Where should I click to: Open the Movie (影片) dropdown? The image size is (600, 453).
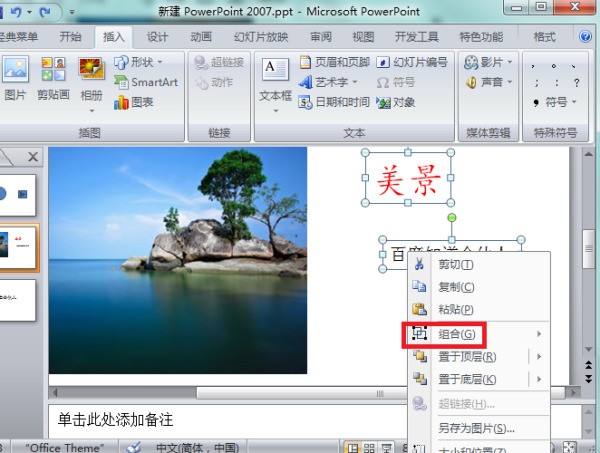pos(490,62)
